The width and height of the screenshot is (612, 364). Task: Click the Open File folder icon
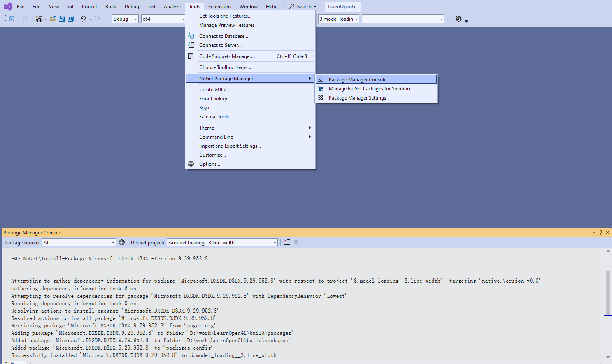pos(53,19)
